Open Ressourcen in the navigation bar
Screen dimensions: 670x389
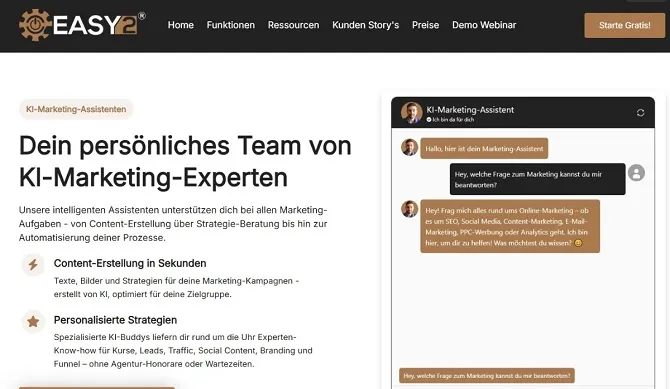point(294,25)
